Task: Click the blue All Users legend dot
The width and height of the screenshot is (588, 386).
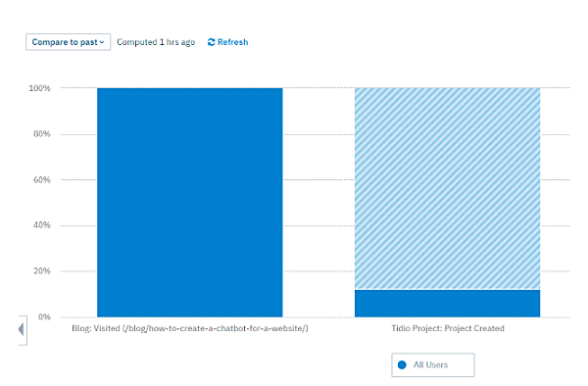Action: pyautogui.click(x=402, y=364)
